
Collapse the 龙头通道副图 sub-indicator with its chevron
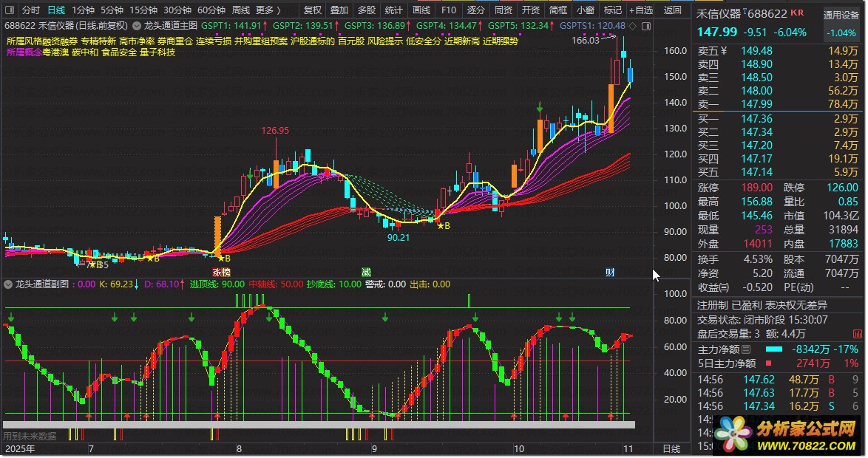[8, 284]
